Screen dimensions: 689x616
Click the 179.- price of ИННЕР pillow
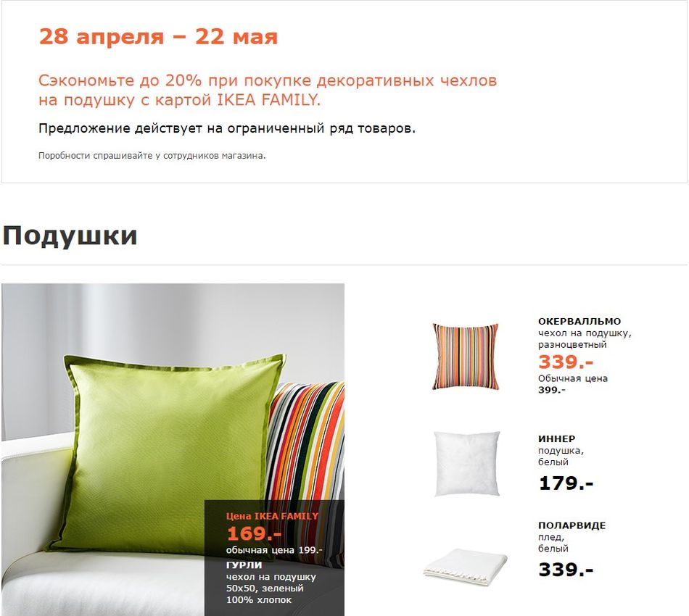click(x=566, y=483)
